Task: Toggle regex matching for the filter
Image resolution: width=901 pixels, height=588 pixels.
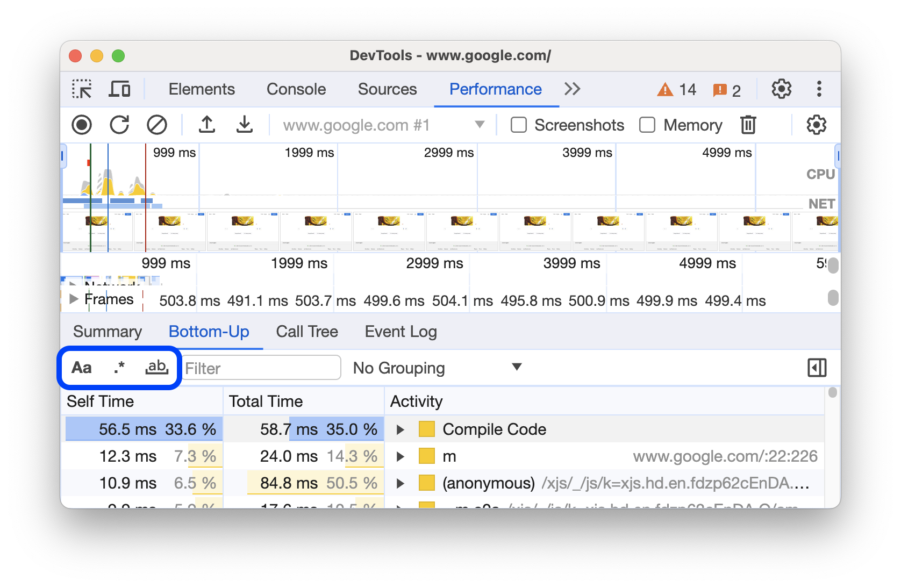Action: click(x=119, y=368)
